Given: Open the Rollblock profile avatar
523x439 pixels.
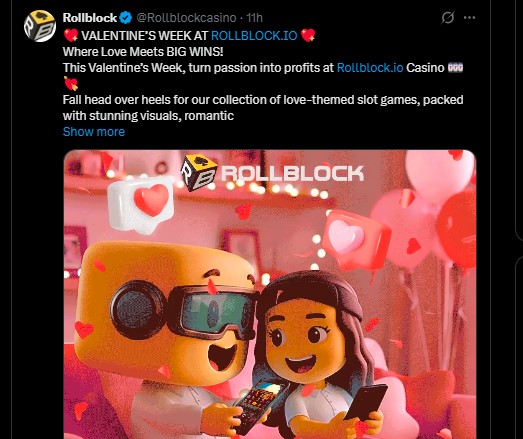Looking at the screenshot, I should pyautogui.click(x=40, y=26).
